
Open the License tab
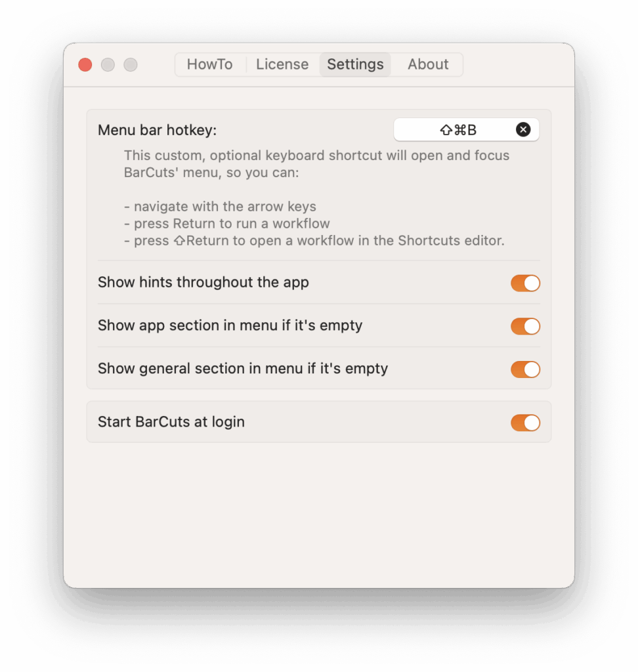pos(282,64)
